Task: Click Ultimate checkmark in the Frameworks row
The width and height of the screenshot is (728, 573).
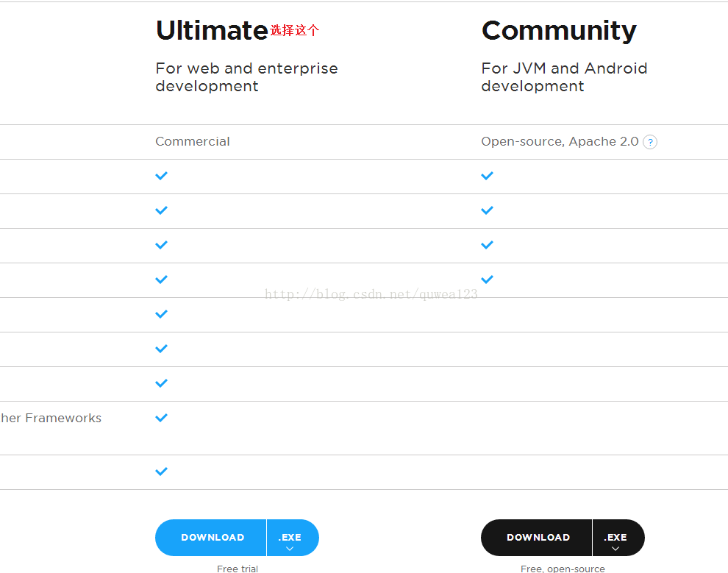Action: click(161, 418)
